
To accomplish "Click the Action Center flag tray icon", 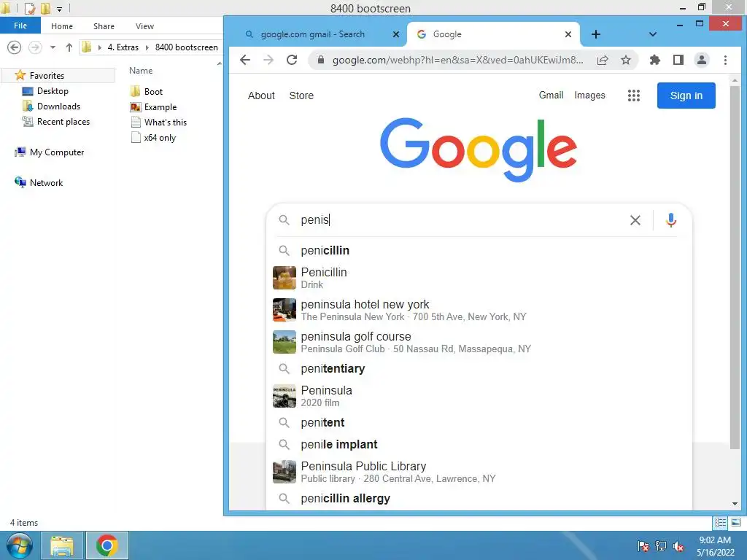I will 643,545.
